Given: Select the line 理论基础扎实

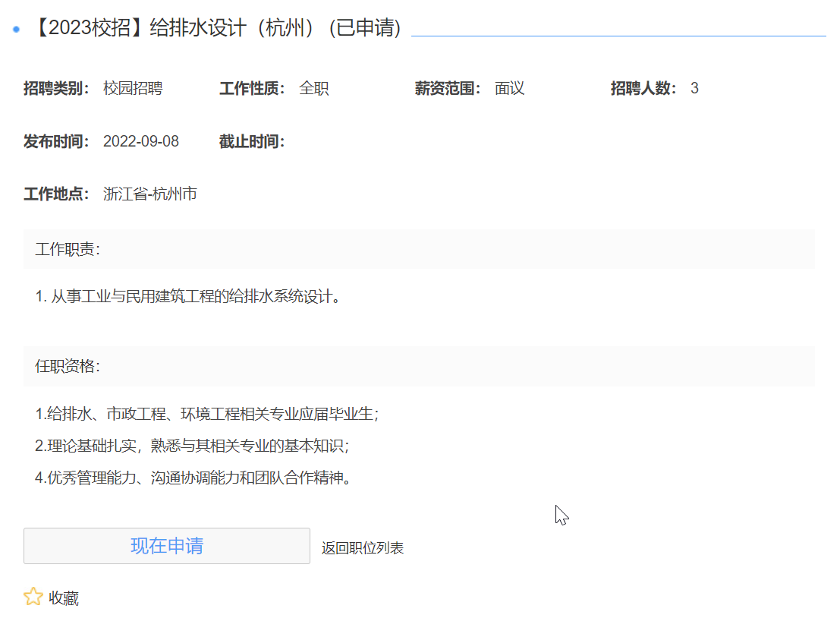Looking at the screenshot, I should click(x=192, y=446).
